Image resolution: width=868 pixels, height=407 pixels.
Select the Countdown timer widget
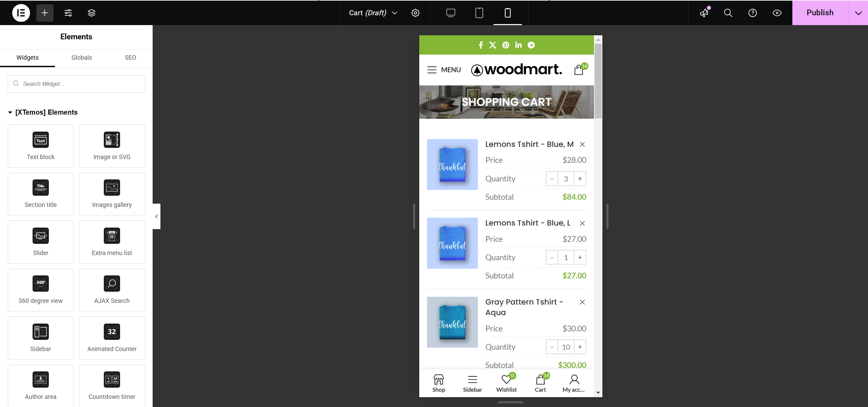point(112,386)
